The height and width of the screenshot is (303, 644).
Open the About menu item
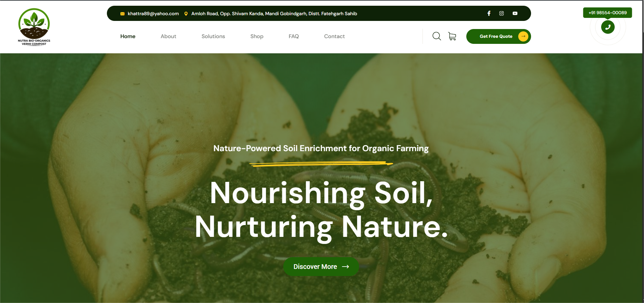tap(168, 36)
